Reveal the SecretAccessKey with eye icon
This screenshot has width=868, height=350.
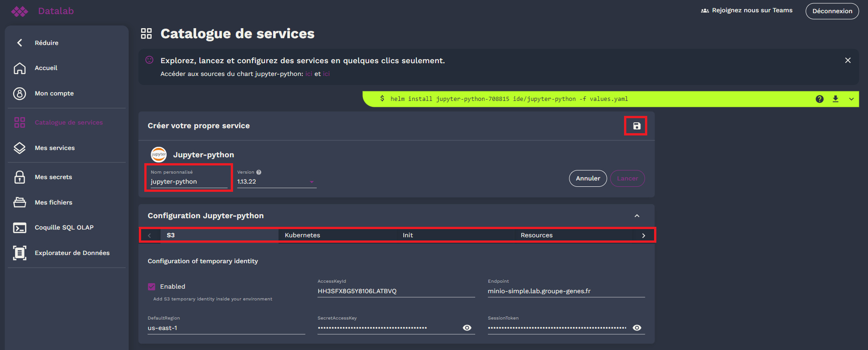[467, 328]
